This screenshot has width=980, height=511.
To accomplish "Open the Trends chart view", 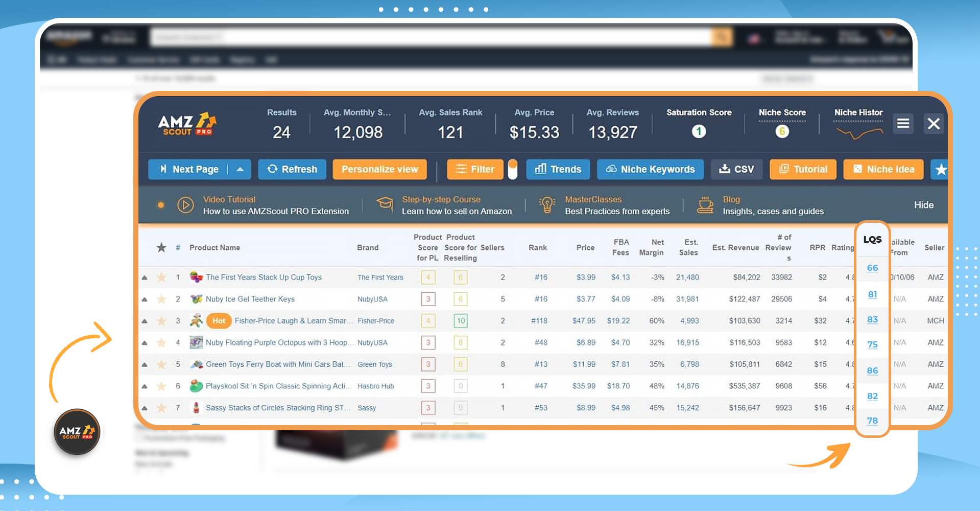I will point(558,169).
